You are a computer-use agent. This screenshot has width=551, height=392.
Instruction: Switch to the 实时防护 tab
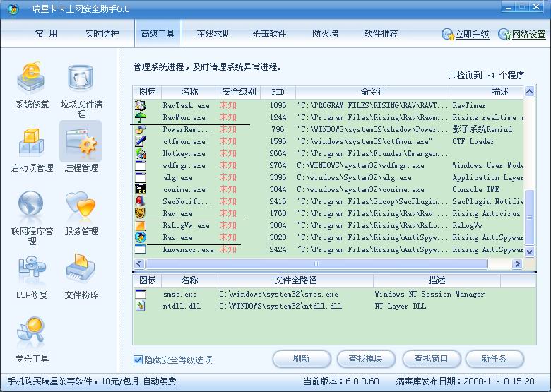point(102,34)
